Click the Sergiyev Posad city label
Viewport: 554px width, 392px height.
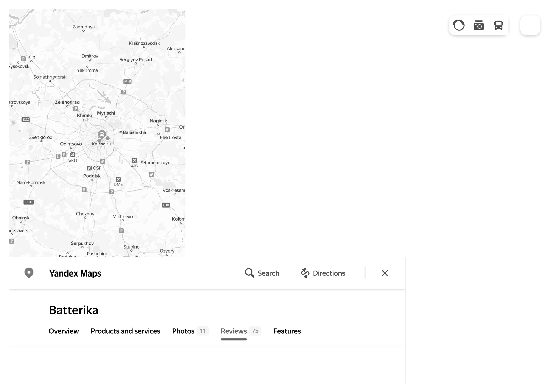click(x=136, y=60)
